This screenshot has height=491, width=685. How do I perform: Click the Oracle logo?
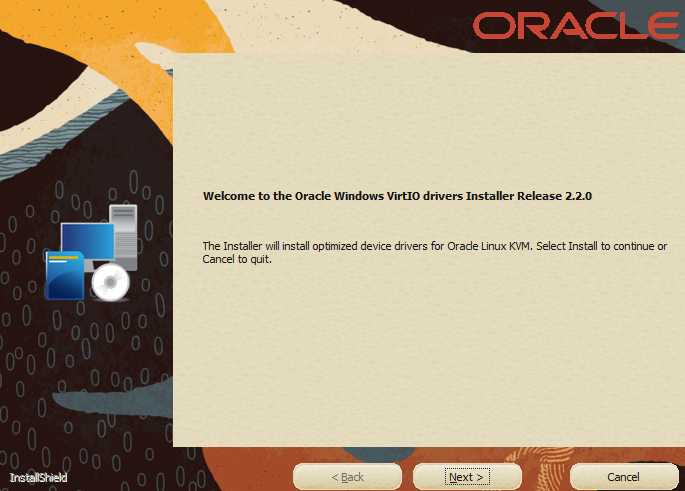coord(577,25)
